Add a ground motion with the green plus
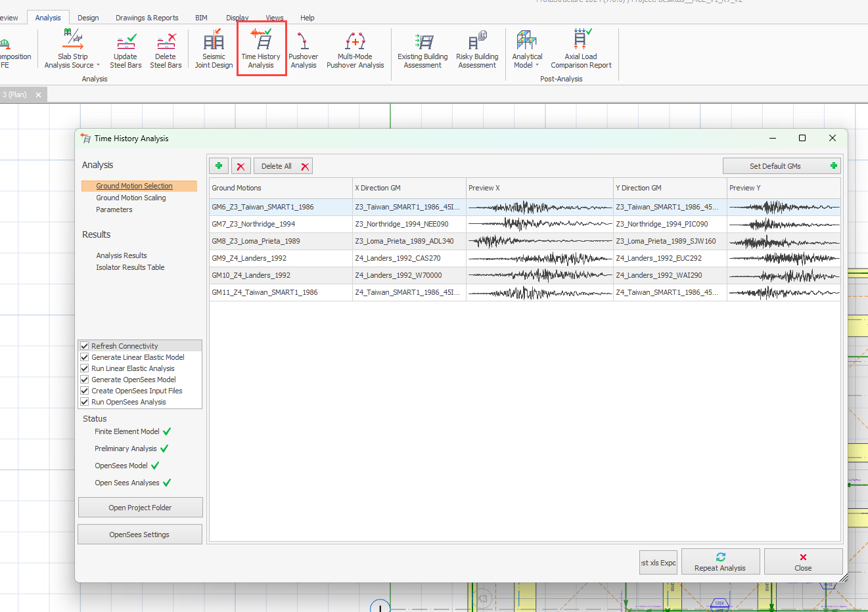868x612 pixels. pos(219,166)
